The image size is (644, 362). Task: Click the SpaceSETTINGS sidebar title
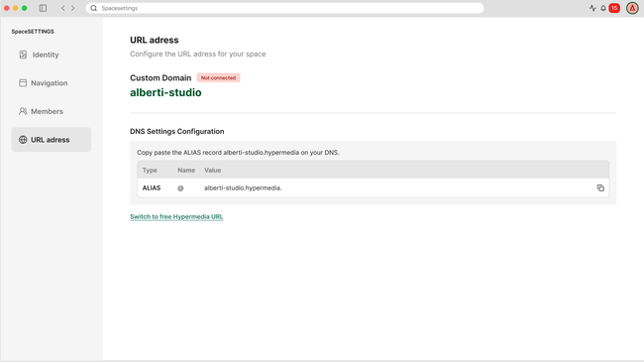(x=33, y=32)
